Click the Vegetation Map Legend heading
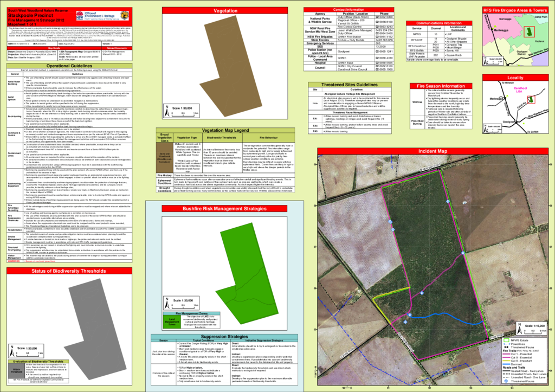Image resolution: width=555 pixels, height=392 pixels. click(225, 130)
